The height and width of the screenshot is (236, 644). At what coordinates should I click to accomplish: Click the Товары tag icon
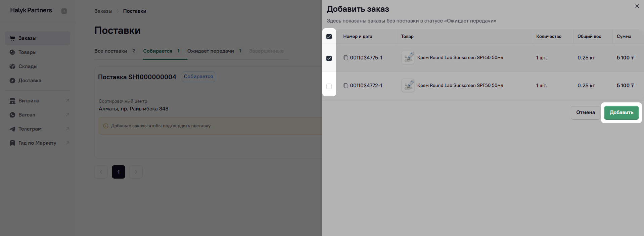(x=12, y=52)
